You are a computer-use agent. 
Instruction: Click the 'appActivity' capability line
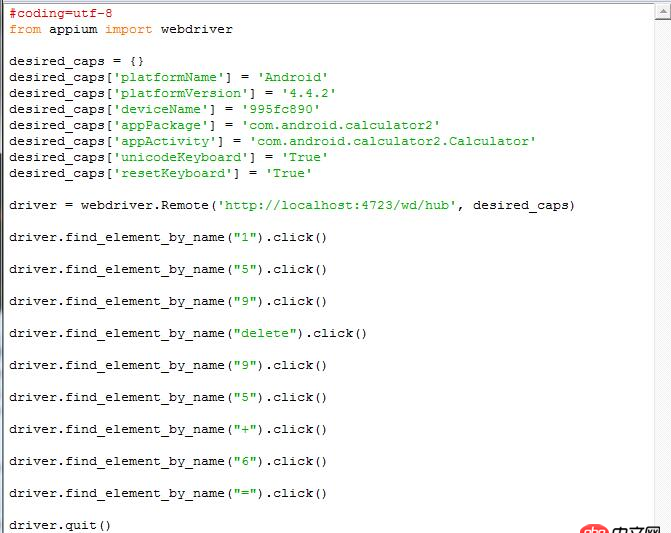[x=273, y=141]
